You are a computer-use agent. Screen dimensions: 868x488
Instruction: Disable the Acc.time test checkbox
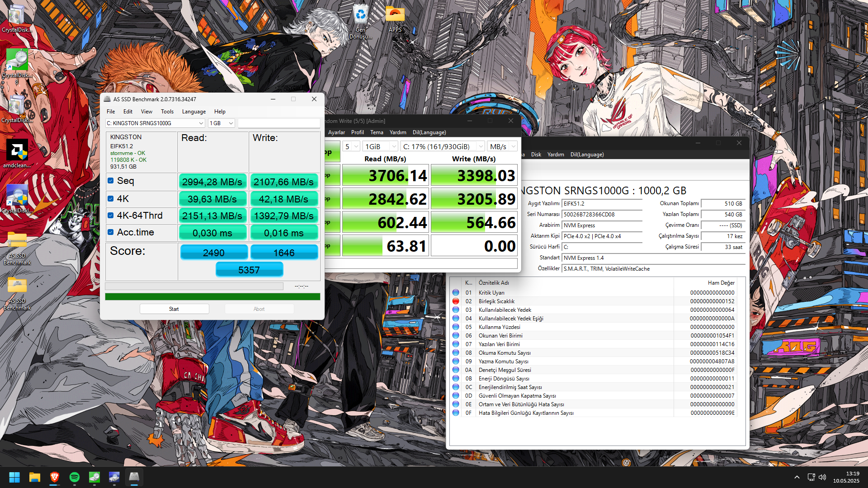110,232
